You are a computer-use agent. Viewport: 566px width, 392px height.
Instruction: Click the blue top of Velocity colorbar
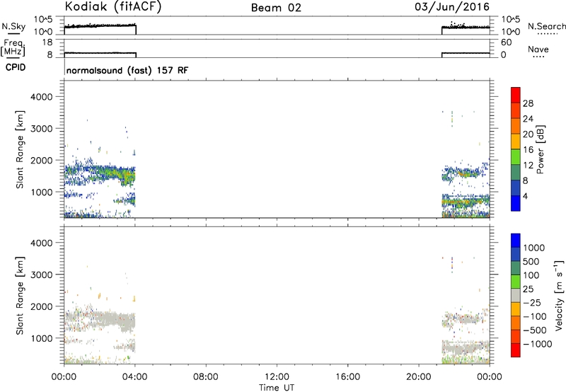click(516, 241)
